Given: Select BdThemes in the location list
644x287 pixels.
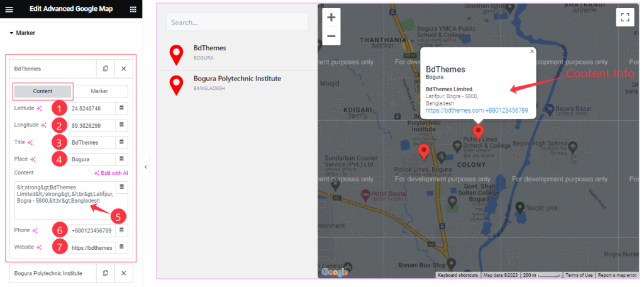Looking at the screenshot, I should [x=210, y=48].
